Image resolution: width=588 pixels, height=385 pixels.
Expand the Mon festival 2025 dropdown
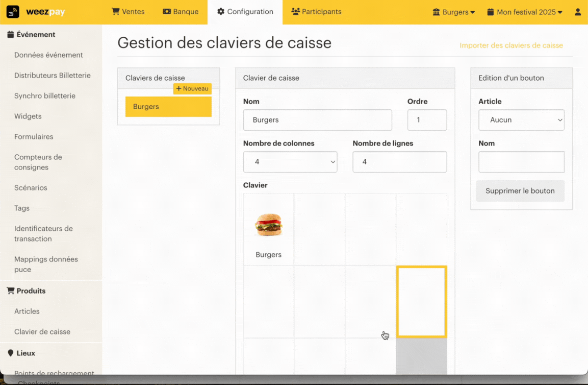point(525,12)
